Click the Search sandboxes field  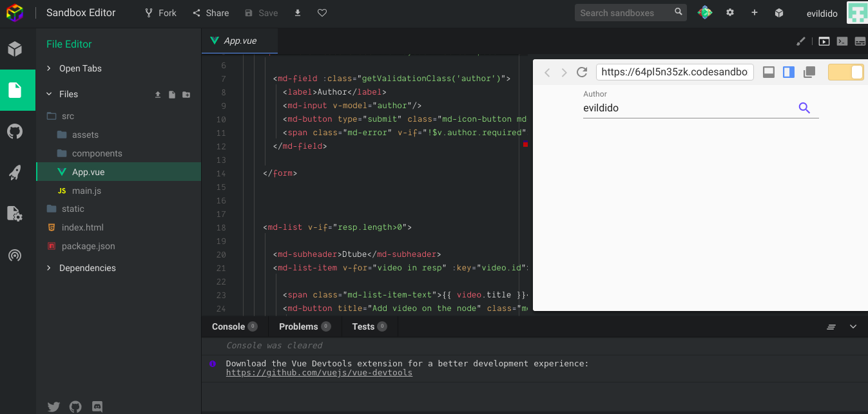(623, 13)
